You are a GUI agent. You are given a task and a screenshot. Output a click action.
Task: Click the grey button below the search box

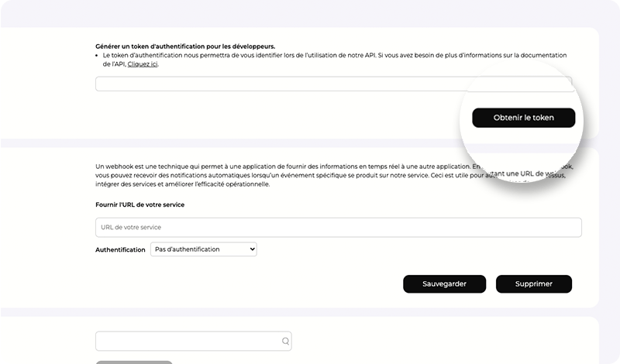(x=134, y=362)
